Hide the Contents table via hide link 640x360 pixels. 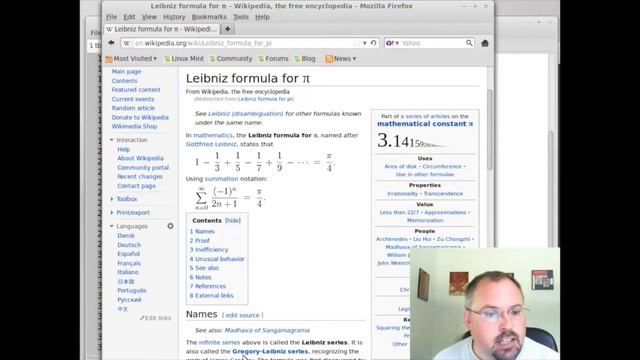click(x=233, y=220)
